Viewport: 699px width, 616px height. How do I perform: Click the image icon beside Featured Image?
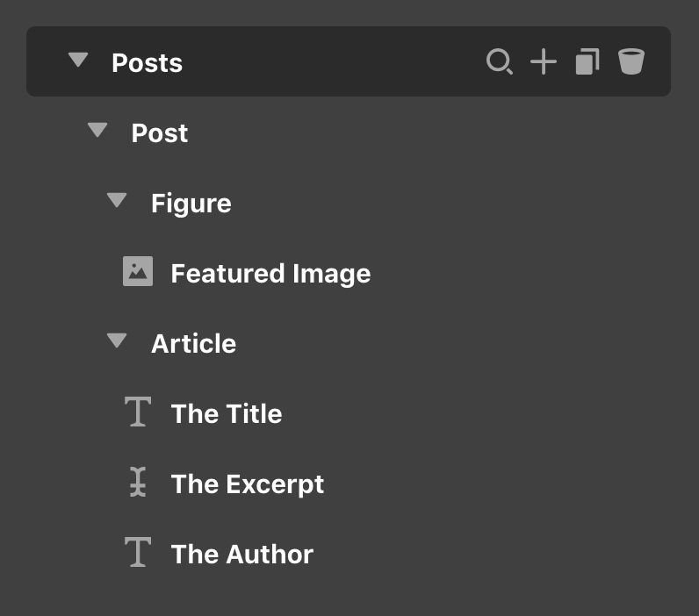(x=138, y=271)
